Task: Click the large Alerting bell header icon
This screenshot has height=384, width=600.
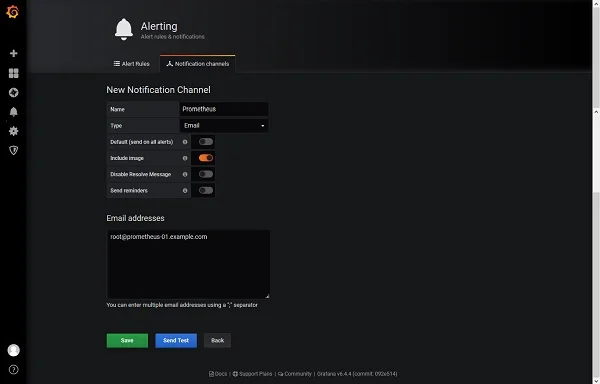Action: pyautogui.click(x=124, y=29)
